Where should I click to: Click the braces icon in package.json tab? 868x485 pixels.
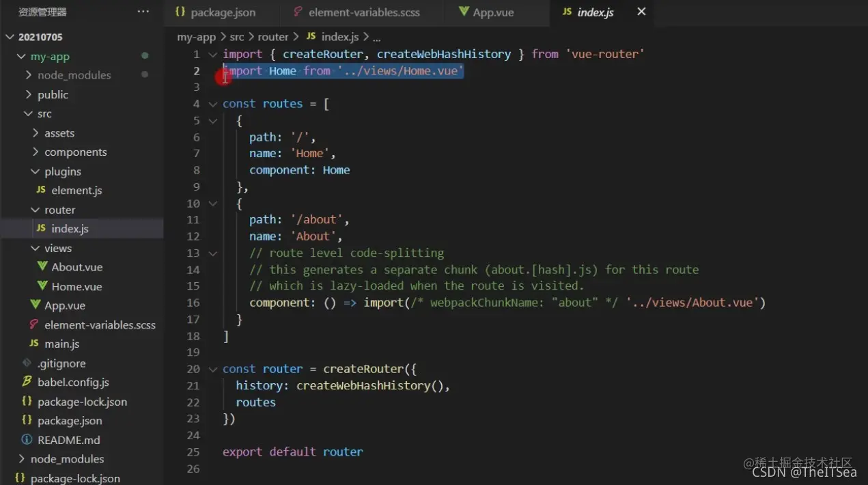click(180, 12)
